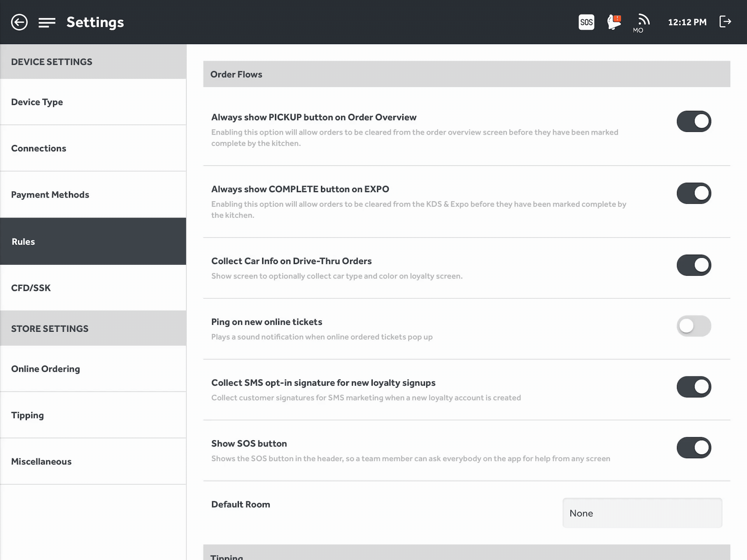The image size is (747, 560).
Task: Click the Order Flows section header
Action: pyautogui.click(x=466, y=74)
